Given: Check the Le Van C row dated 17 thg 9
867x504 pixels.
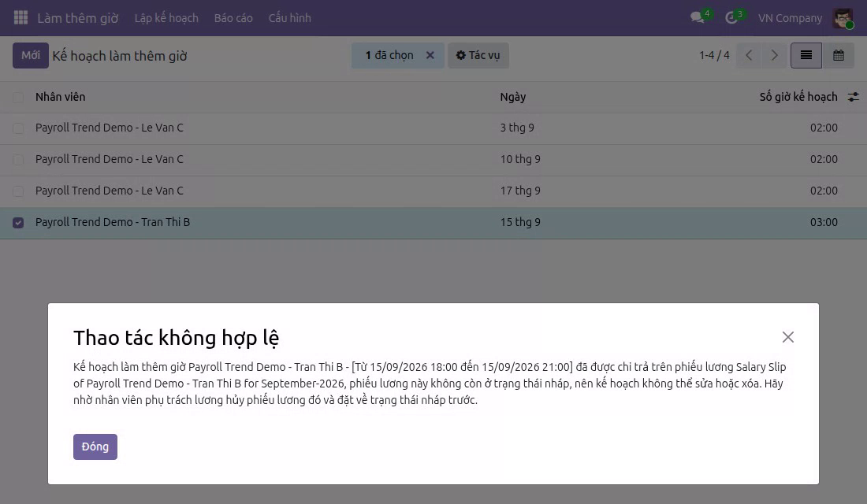Looking at the screenshot, I should tap(18, 191).
